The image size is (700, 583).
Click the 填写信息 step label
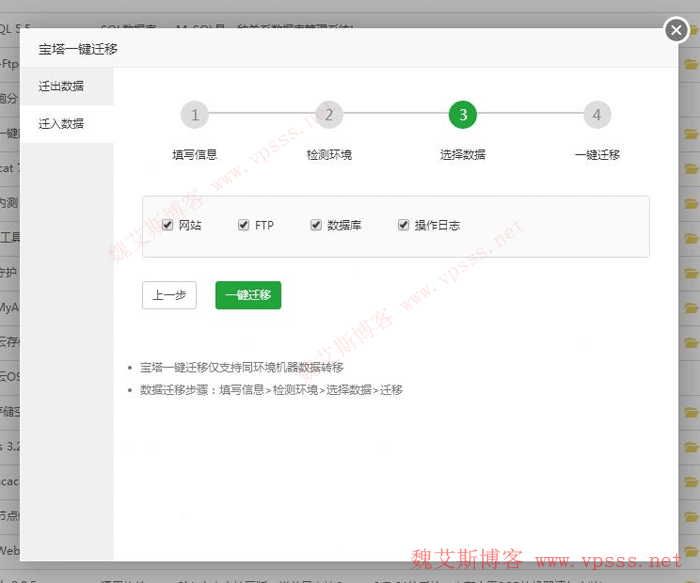(195, 155)
